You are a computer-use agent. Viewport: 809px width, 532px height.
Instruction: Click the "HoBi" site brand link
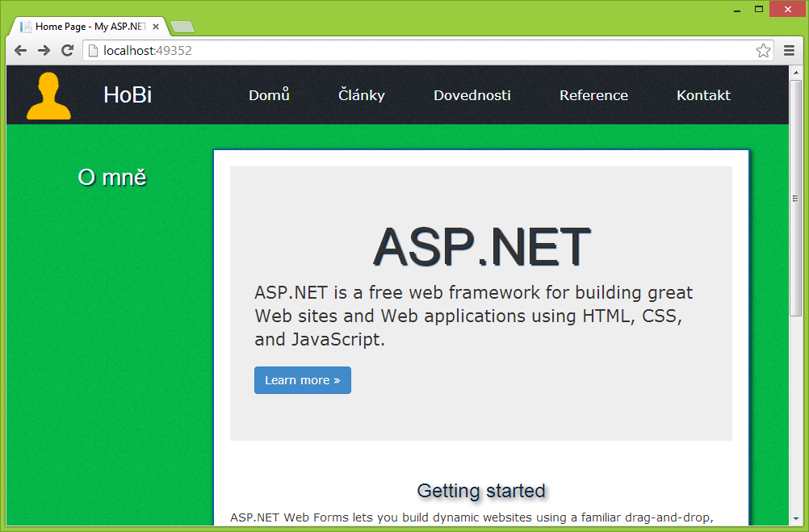tap(127, 95)
